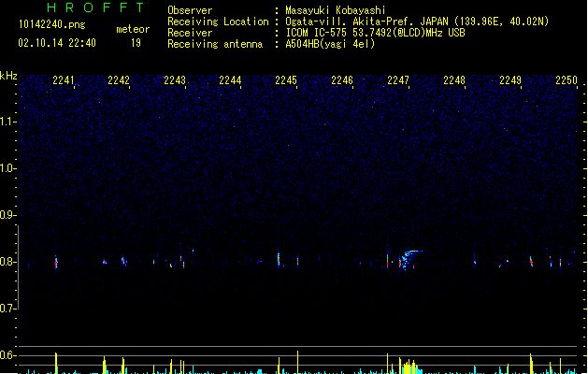Click the 2241 time marker

63,80
